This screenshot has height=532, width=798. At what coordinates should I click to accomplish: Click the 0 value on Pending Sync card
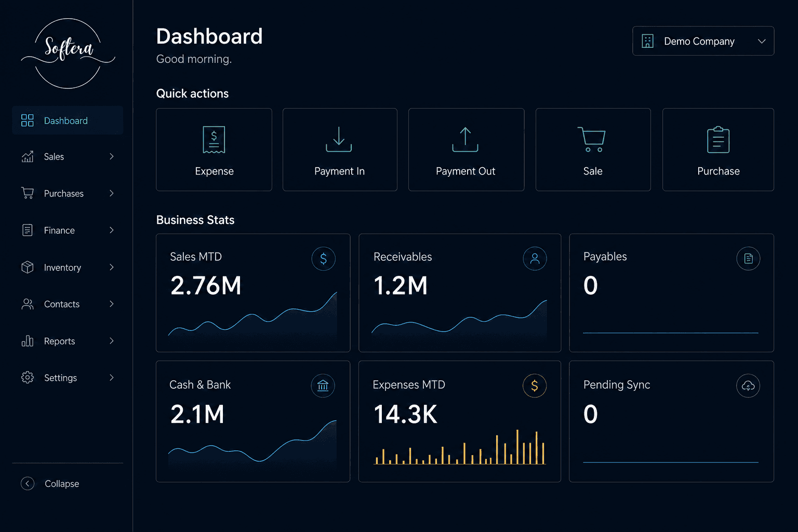[591, 415]
